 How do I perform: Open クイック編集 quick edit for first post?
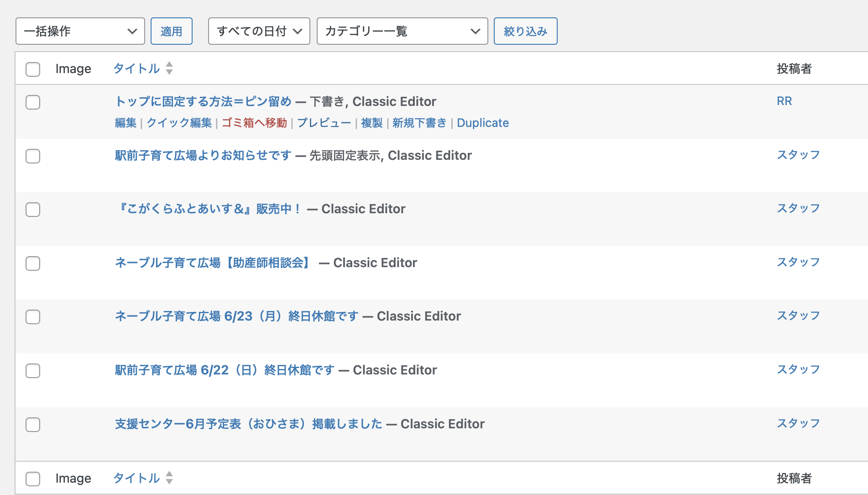[179, 123]
